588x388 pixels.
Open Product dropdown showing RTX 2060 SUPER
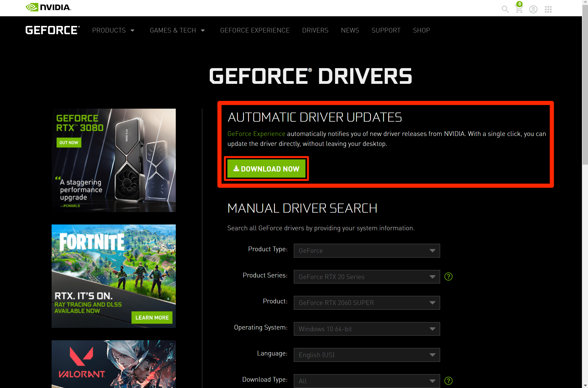(366, 303)
